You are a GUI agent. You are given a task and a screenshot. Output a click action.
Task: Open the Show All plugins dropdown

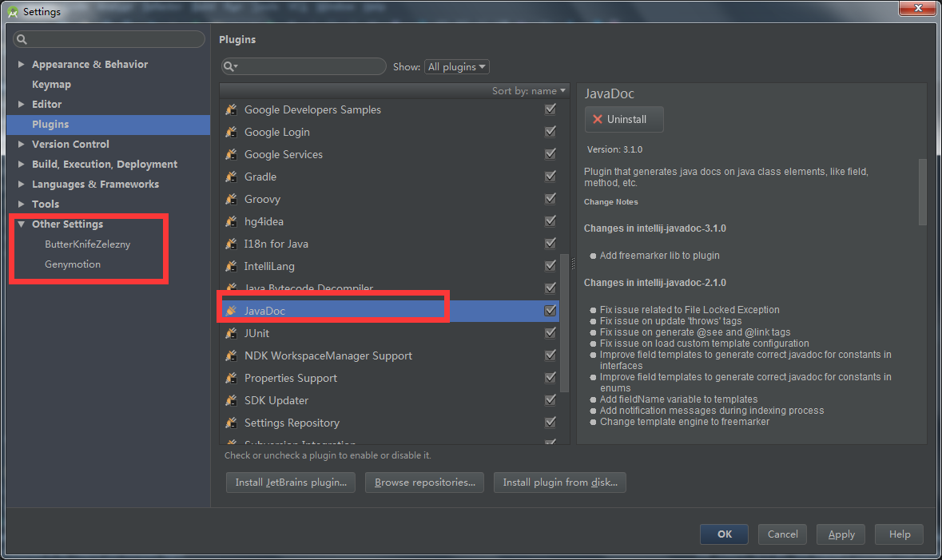point(456,66)
